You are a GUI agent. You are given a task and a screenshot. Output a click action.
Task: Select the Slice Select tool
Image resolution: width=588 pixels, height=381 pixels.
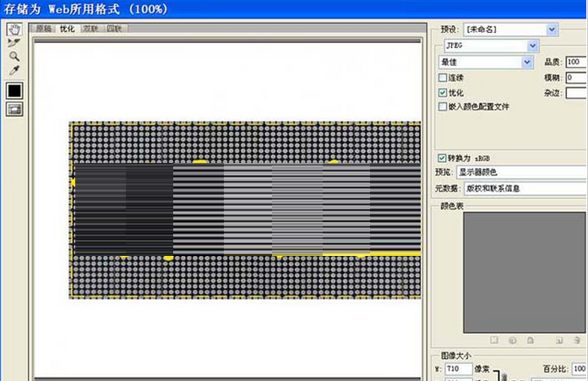tap(14, 43)
